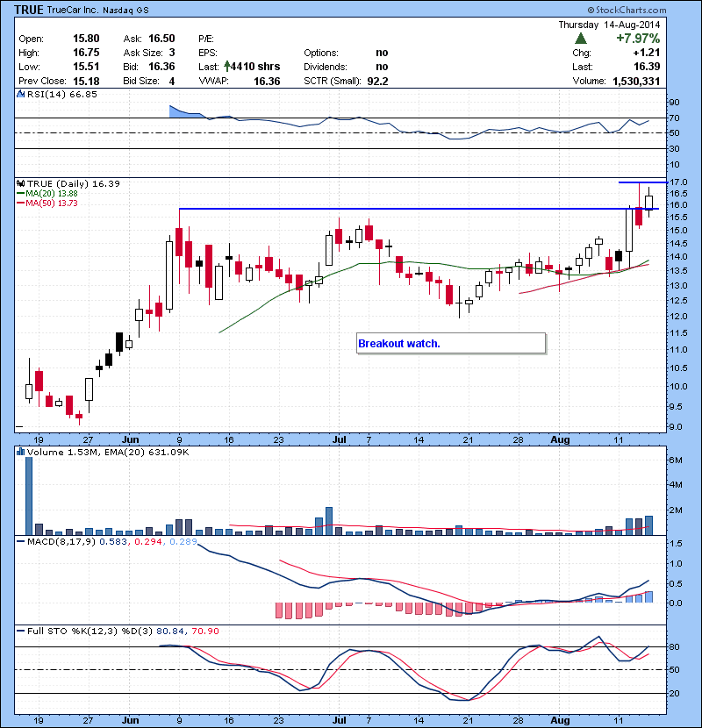Click the StockCharts.com copyright text
The height and width of the screenshot is (728, 702).
coord(627,10)
